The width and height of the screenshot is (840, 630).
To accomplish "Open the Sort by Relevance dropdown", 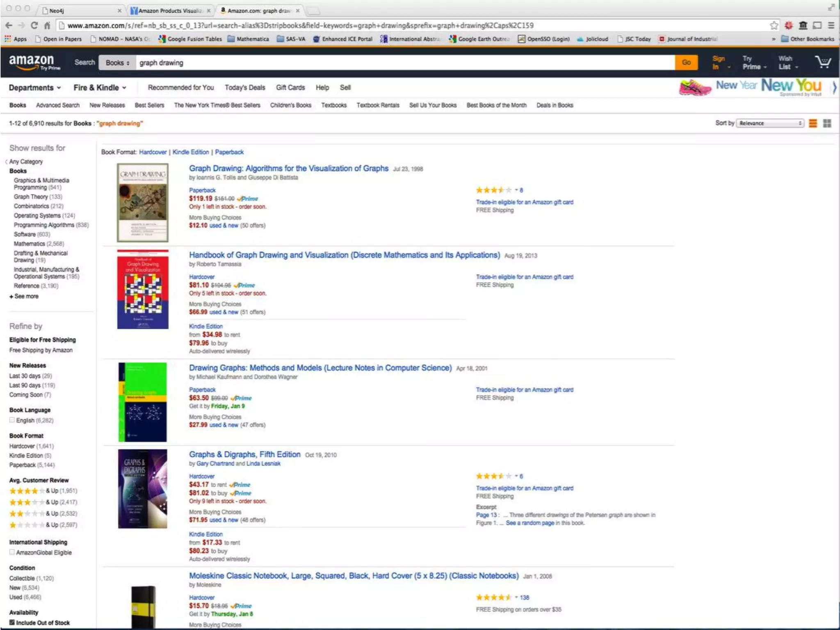I will [x=770, y=123].
